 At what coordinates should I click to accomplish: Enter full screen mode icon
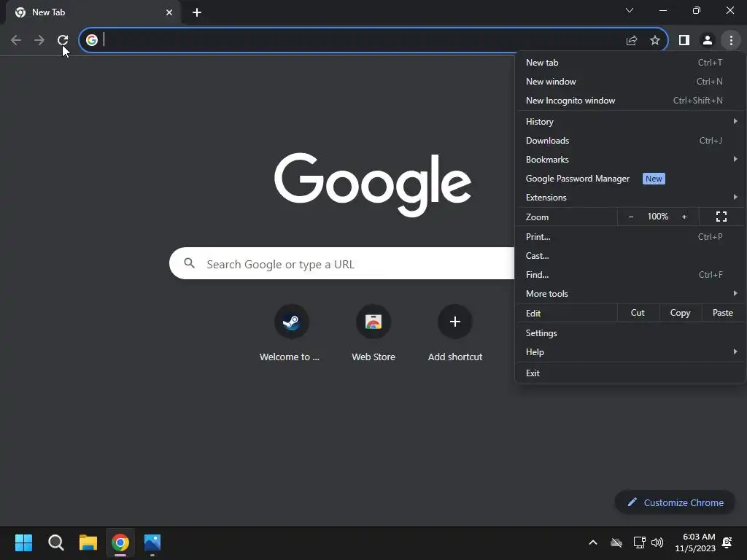721,217
